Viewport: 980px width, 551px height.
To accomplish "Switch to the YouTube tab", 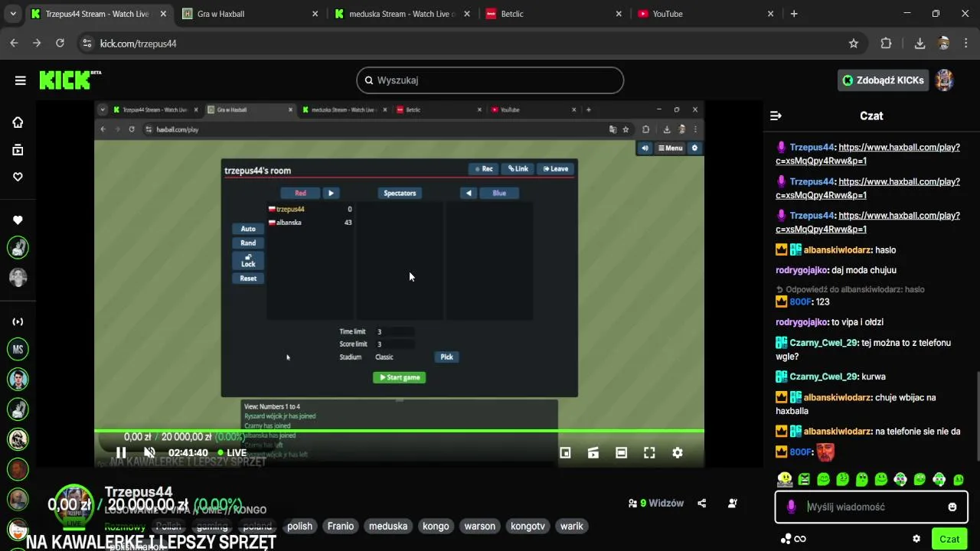I will coord(706,14).
